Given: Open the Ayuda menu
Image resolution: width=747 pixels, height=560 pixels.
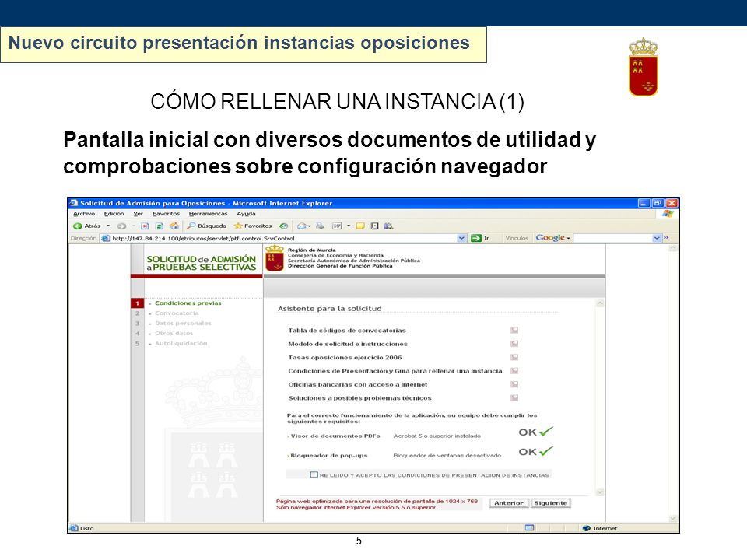Looking at the screenshot, I should tap(246, 214).
